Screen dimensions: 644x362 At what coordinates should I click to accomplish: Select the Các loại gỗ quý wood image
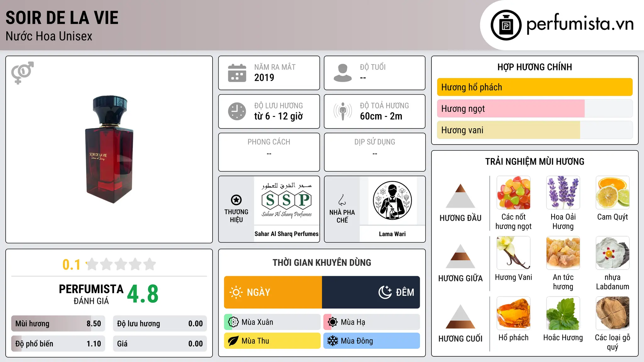(613, 313)
